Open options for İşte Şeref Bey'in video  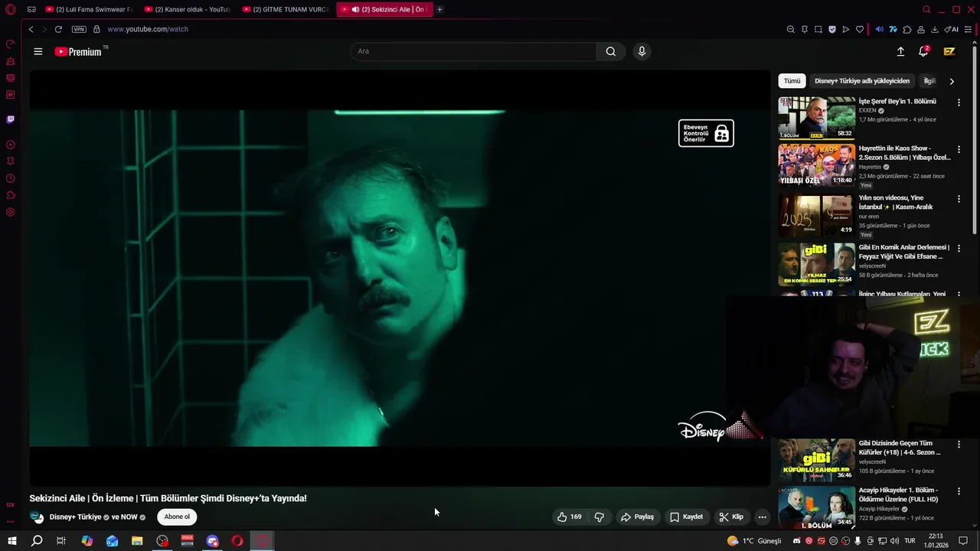pos(959,102)
